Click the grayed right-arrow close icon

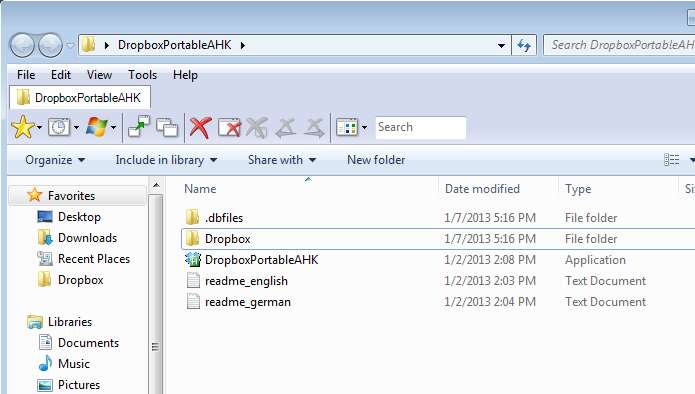click(x=314, y=128)
